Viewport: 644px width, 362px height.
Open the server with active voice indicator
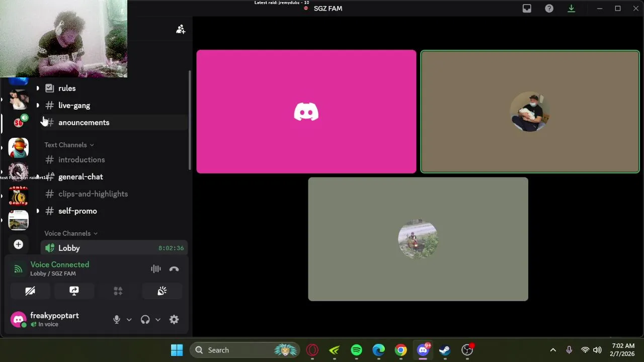tap(19, 122)
